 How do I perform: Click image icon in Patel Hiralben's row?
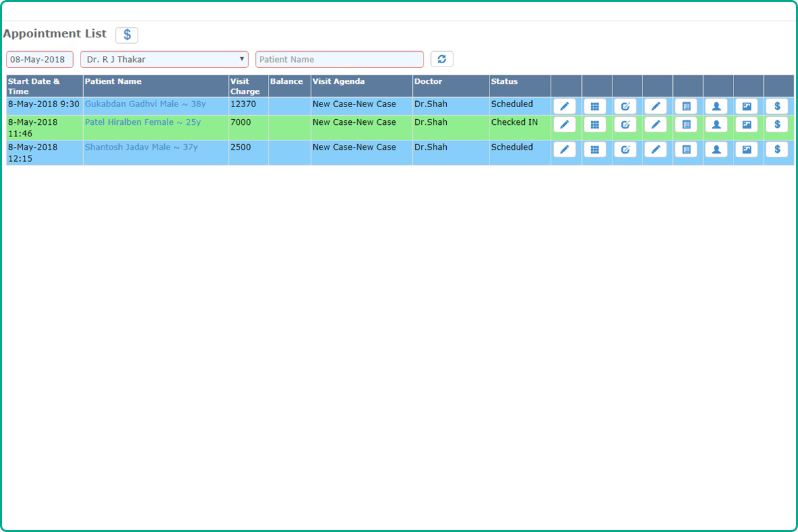click(746, 124)
